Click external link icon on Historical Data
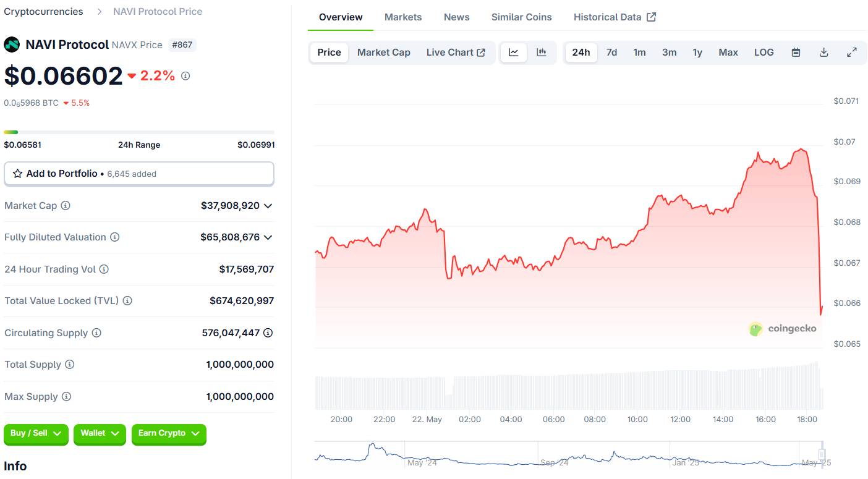868x479 pixels. tap(651, 17)
